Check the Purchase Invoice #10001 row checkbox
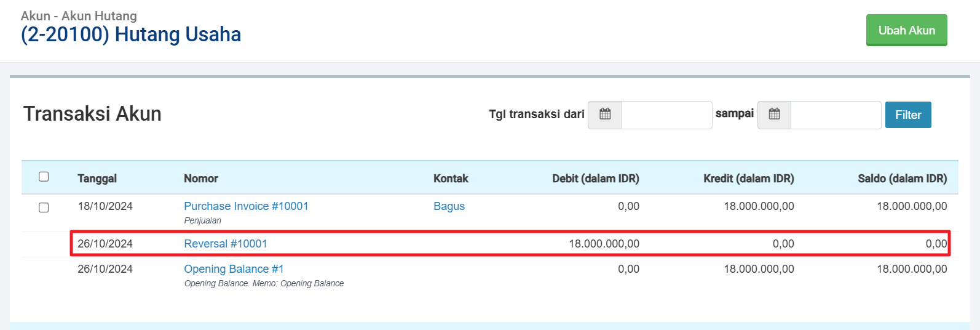The image size is (980, 330). click(44, 207)
